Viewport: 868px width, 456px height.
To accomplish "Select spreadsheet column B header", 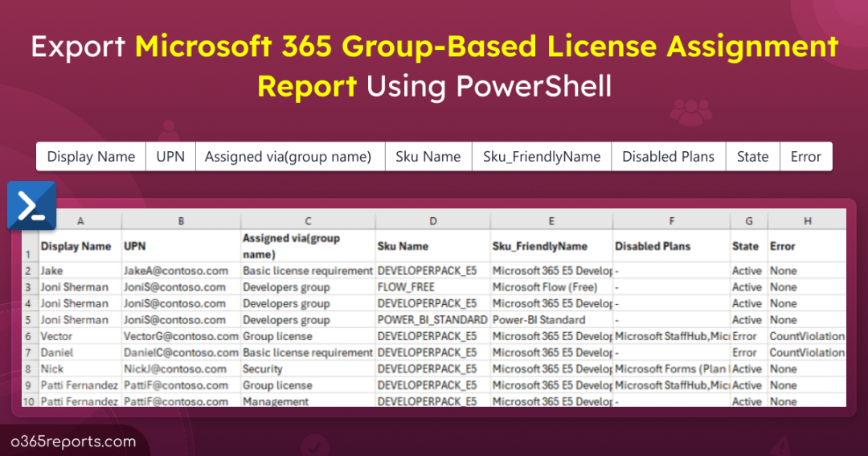I will coord(181,221).
